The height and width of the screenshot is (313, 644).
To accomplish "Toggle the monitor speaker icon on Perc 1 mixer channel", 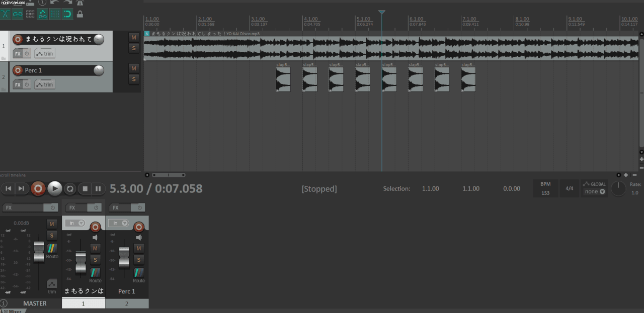I will pos(139,237).
